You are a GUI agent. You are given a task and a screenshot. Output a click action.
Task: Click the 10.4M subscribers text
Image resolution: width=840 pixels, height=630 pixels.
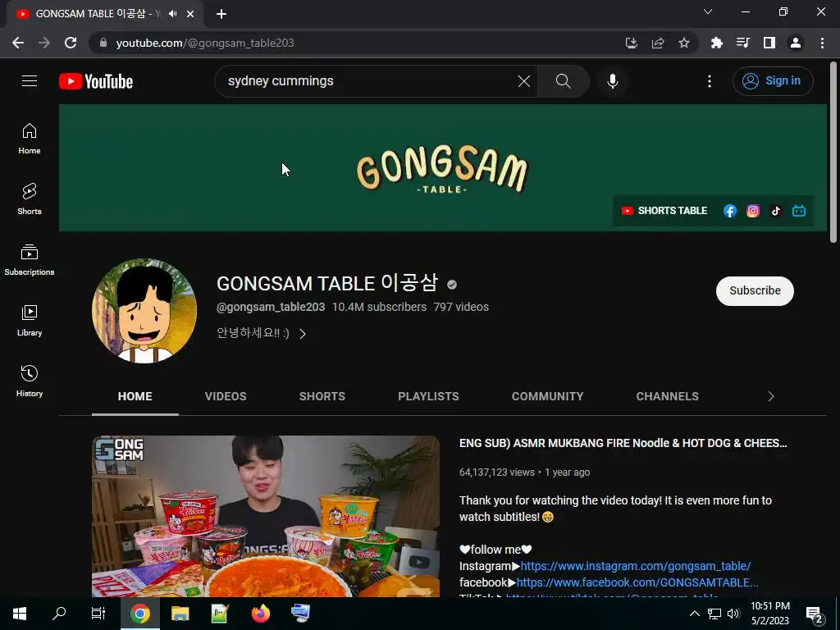coord(379,307)
